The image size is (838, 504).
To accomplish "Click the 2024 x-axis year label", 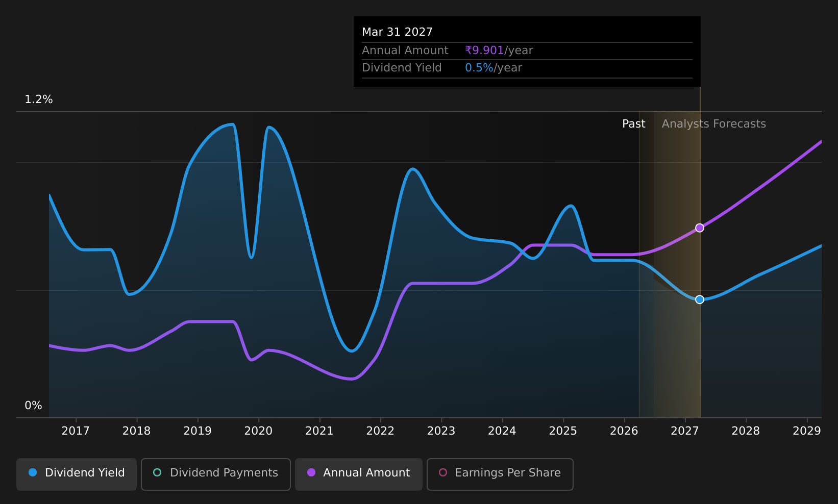I will pos(502,431).
